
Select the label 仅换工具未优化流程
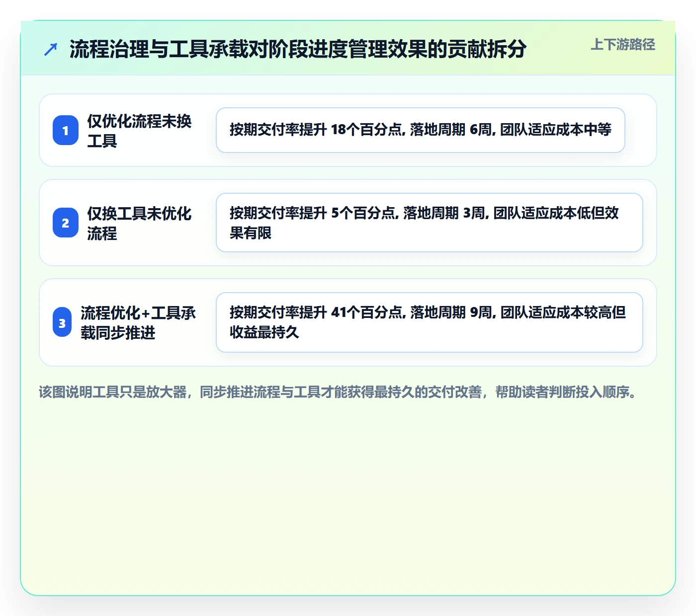139,223
